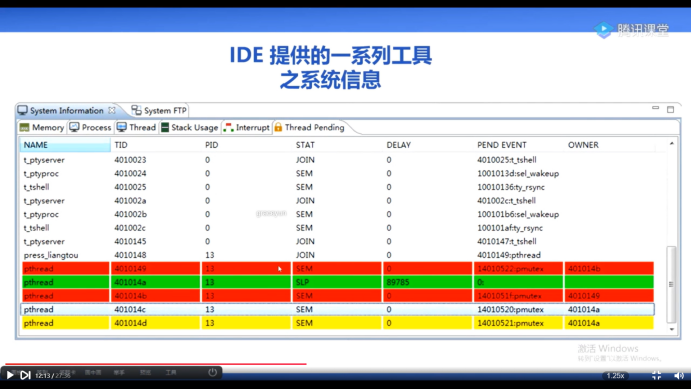Sort by the OWNER column header

click(609, 145)
